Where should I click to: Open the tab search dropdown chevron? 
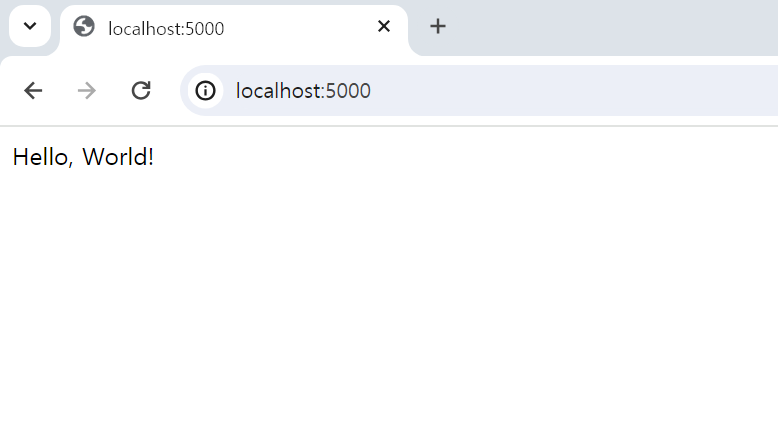(30, 26)
